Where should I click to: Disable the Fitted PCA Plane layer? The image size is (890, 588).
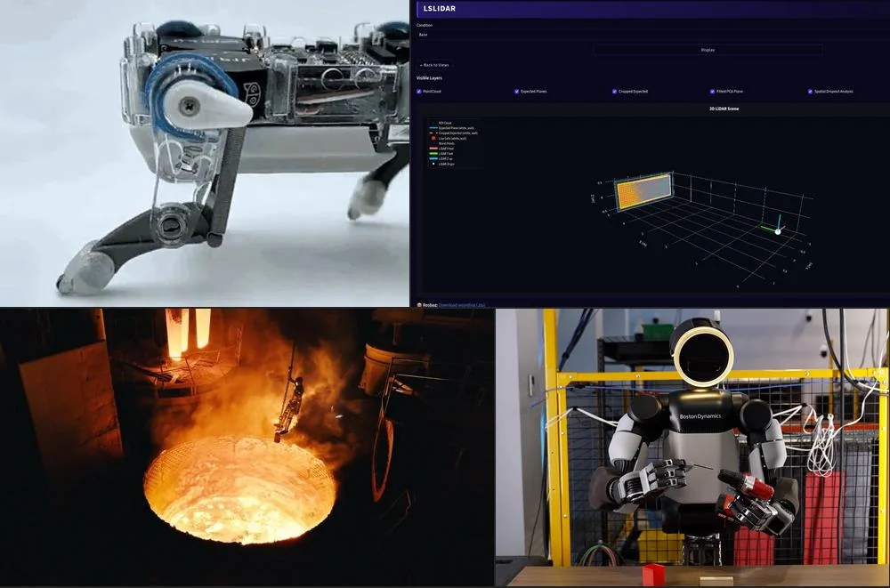point(712,92)
